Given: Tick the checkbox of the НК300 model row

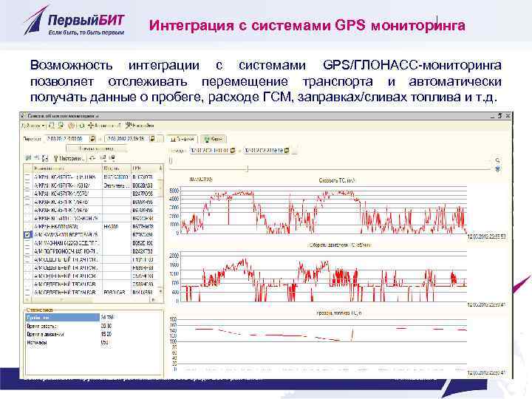Looking at the screenshot, I should [x=27, y=227].
